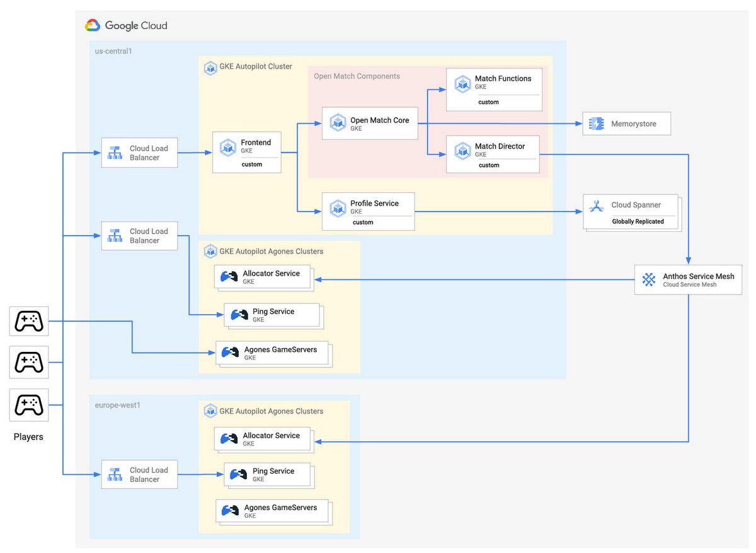756x553 pixels.
Task: Click the europe-west1 Cloud Load Balancer label
Action: pos(149,475)
